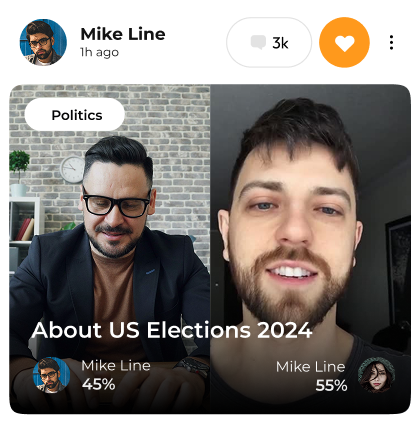The height and width of the screenshot is (426, 420).
Task: Open the 3k comments bubble
Action: 269,43
